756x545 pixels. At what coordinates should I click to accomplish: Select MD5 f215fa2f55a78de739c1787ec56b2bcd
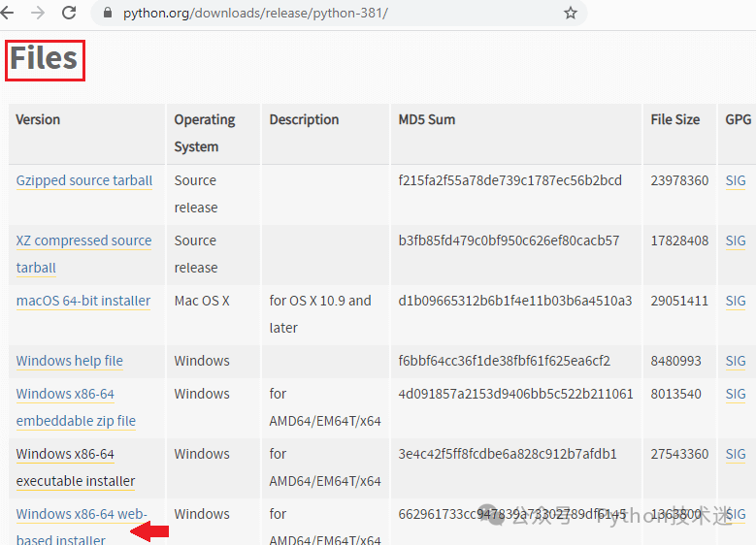[510, 180]
